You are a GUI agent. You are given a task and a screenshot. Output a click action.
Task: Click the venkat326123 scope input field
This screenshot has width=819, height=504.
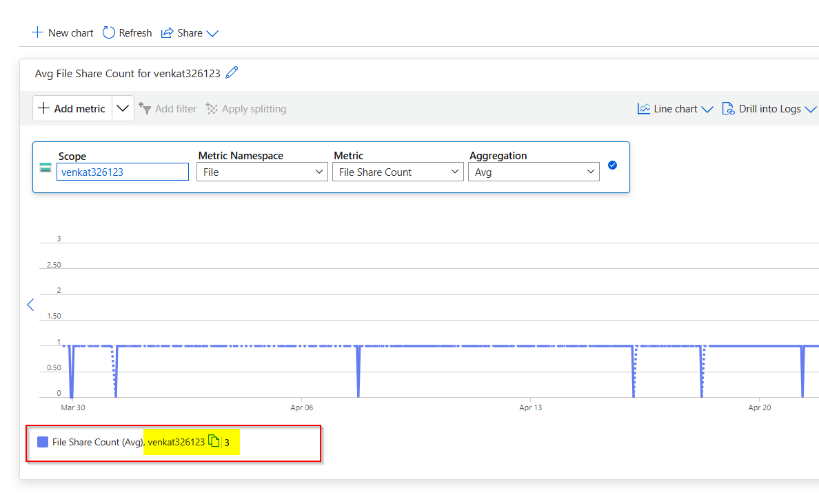coord(123,172)
